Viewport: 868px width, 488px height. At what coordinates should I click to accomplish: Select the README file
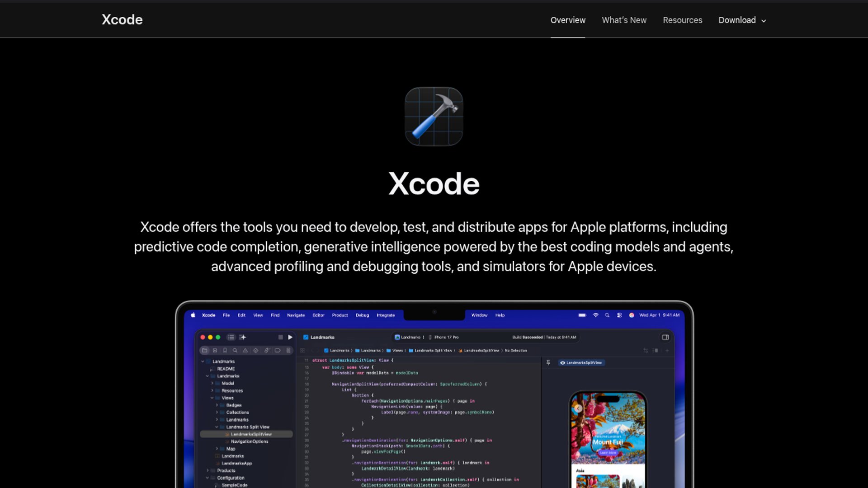point(226,369)
